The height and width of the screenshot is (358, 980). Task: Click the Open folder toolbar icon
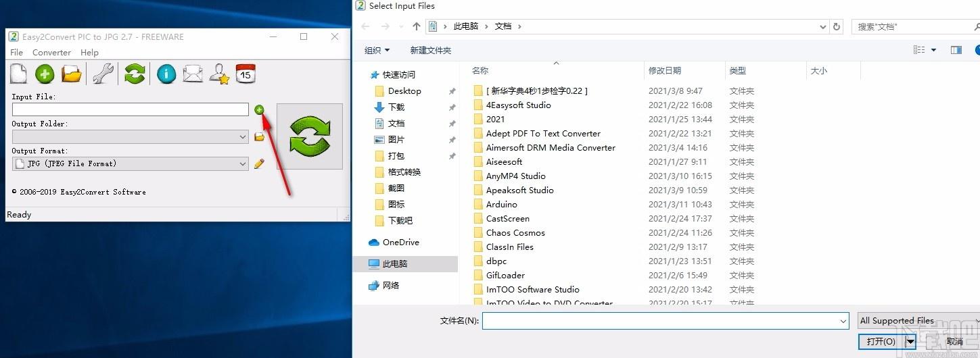(x=71, y=73)
